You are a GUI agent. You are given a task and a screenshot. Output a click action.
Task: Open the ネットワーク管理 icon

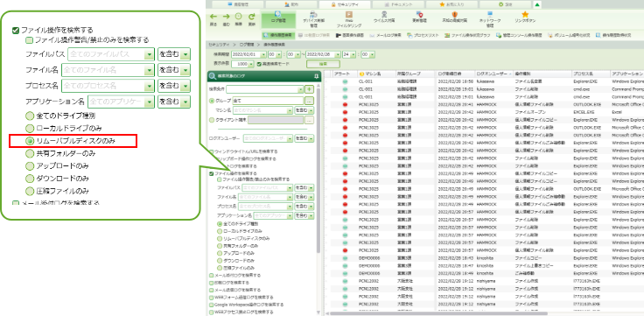490,19
